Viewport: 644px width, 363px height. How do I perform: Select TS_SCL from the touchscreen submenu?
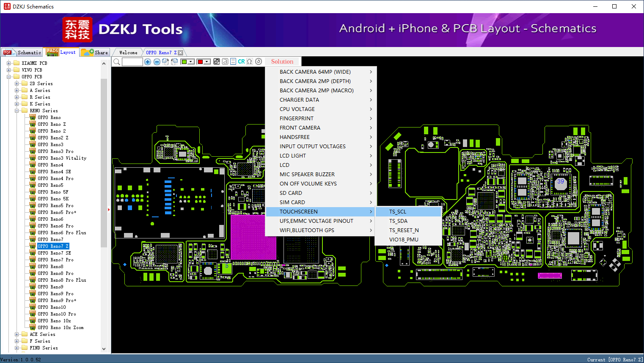point(409,212)
